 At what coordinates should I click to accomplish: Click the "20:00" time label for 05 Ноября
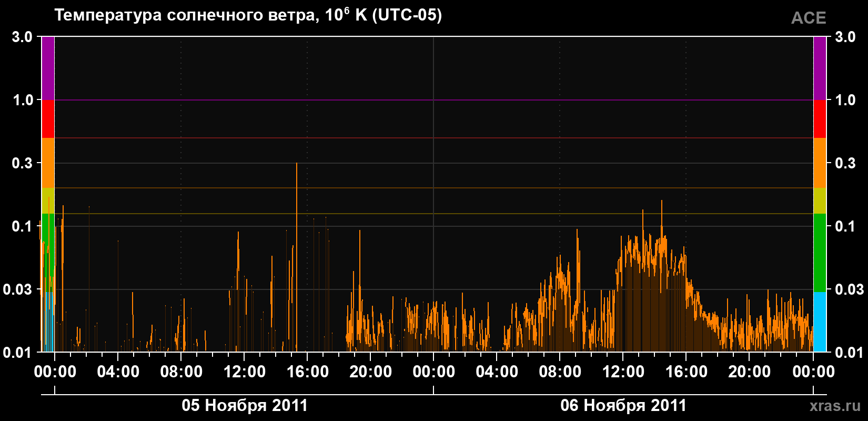(x=371, y=372)
